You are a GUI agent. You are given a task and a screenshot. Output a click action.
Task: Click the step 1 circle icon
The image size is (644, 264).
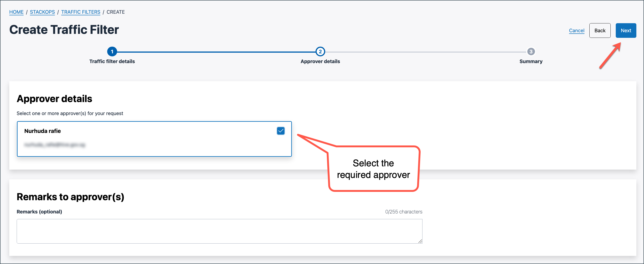[112, 52]
